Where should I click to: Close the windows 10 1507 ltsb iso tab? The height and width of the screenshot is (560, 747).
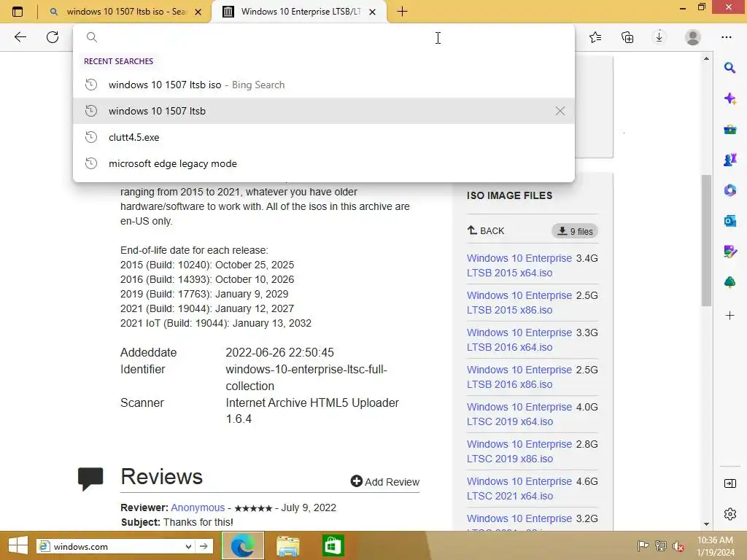click(198, 12)
